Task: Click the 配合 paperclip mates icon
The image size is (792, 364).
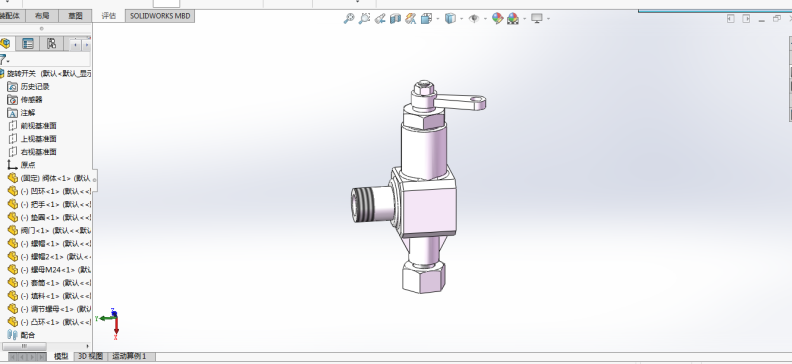Action: click(x=13, y=335)
